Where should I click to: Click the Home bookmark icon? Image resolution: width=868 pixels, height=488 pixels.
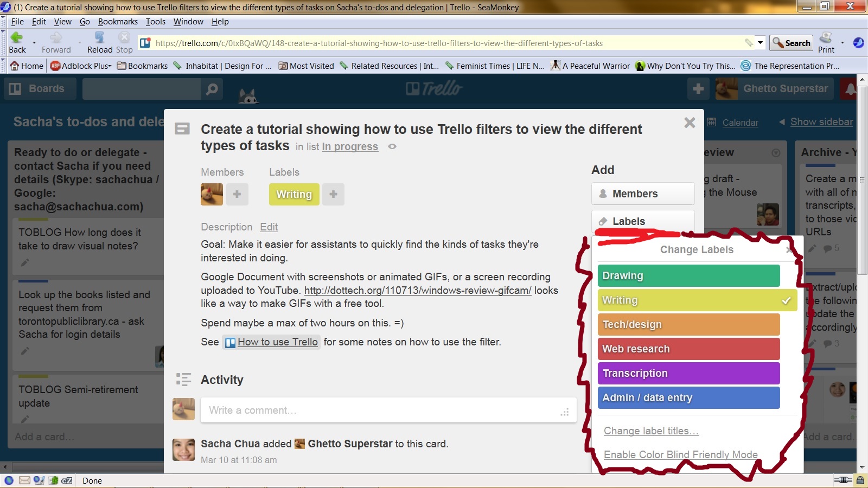click(15, 66)
